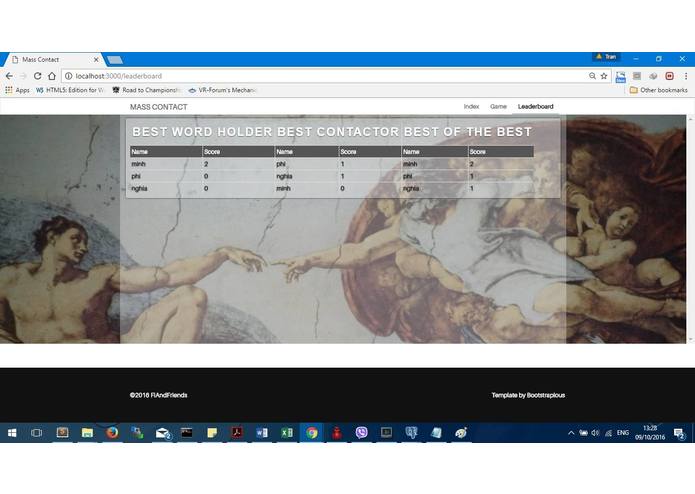Click the red extension icon in toolbar
Viewport: 695px width, 494px height.
pyautogui.click(x=669, y=76)
